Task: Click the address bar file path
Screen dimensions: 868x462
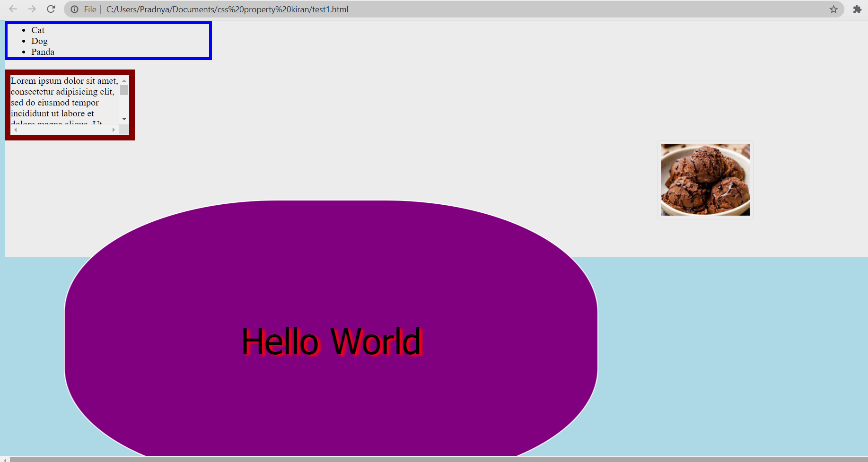Action: tap(227, 9)
